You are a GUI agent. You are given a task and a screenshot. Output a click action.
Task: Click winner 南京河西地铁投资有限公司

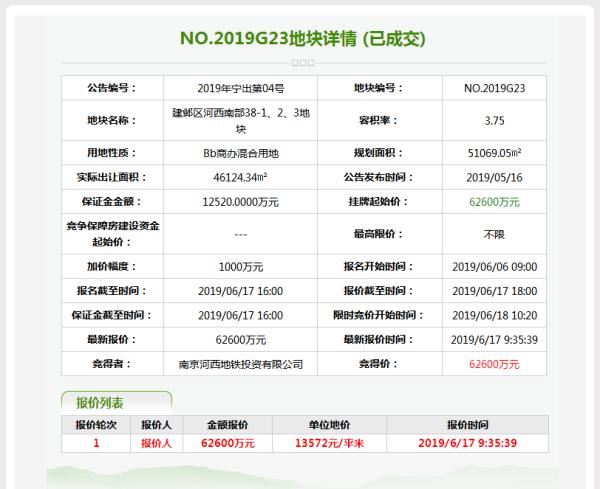pos(241,364)
